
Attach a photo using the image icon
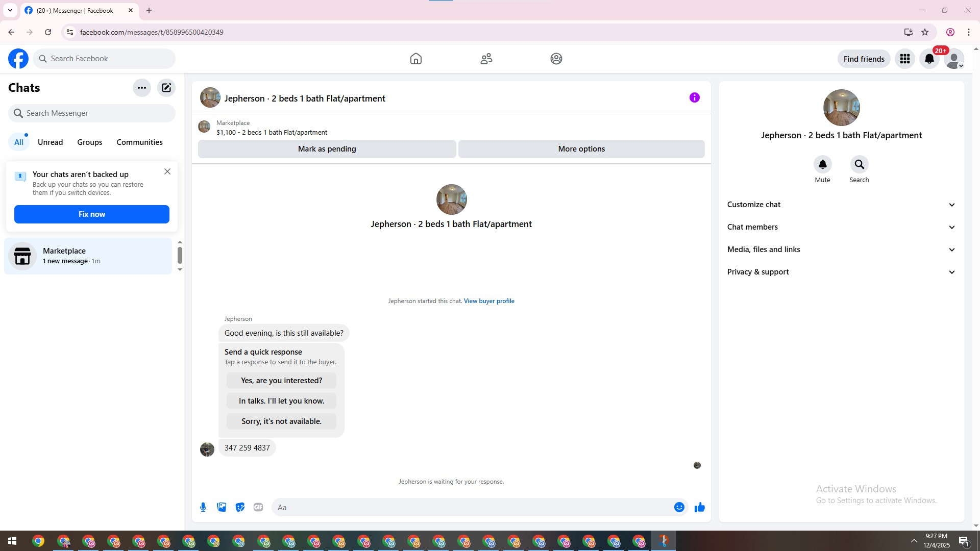(x=222, y=507)
